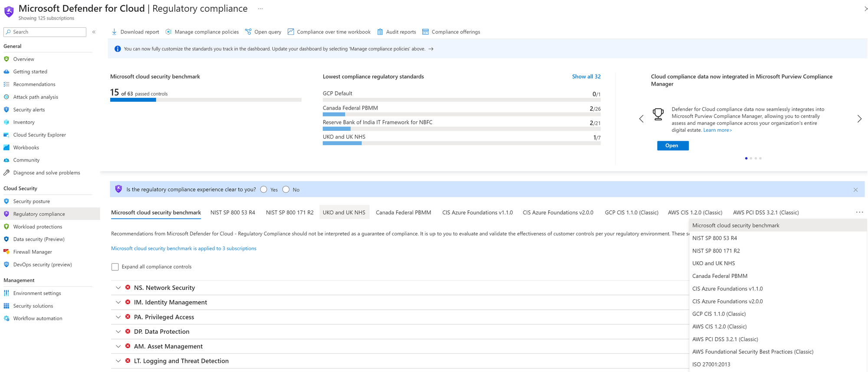The width and height of the screenshot is (868, 372).
Task: Switch to UKO and UK NHS tab
Action: tap(344, 213)
